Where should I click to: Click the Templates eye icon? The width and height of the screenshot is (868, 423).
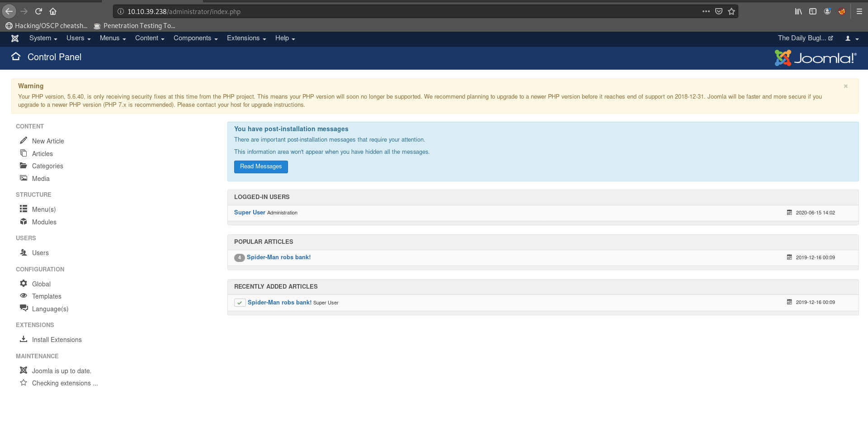24,295
